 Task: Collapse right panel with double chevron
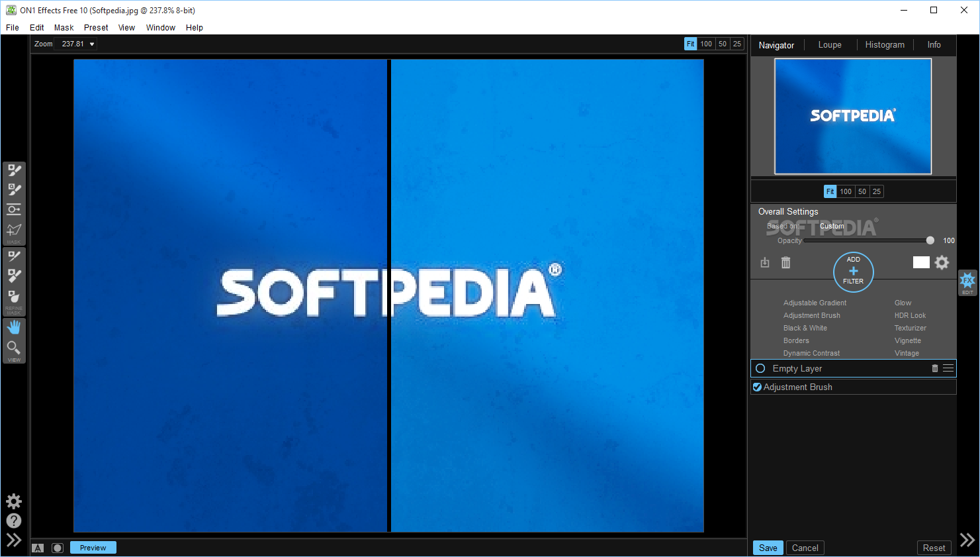click(967, 540)
